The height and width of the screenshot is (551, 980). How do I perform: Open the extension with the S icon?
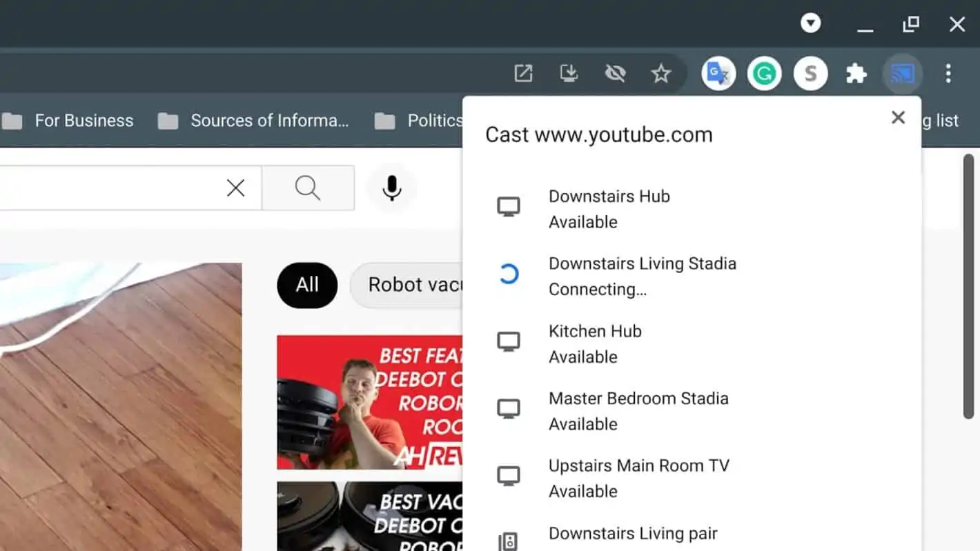(811, 73)
